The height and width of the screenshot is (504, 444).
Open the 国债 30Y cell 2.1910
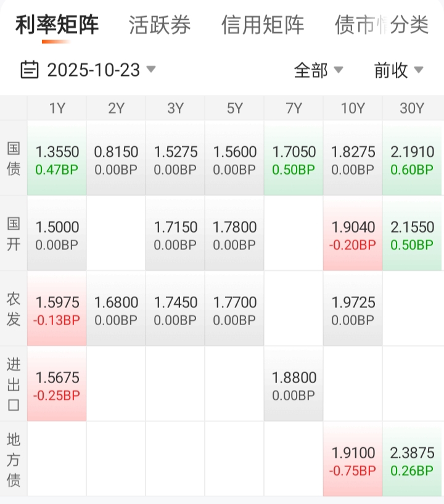[x=412, y=159]
